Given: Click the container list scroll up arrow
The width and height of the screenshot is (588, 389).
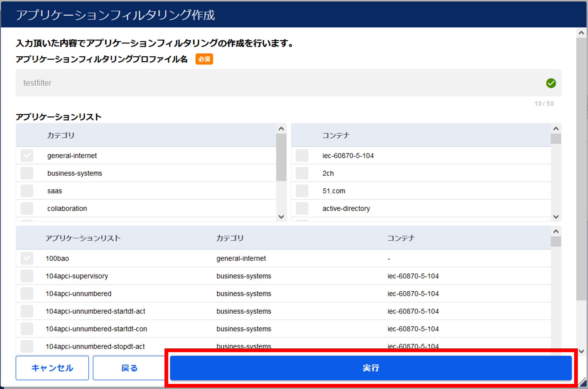Looking at the screenshot, I should click(556, 129).
